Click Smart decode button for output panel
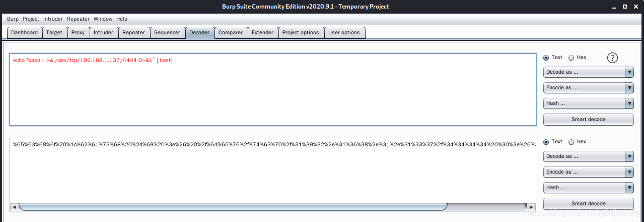The width and height of the screenshot is (644, 222). click(x=588, y=204)
